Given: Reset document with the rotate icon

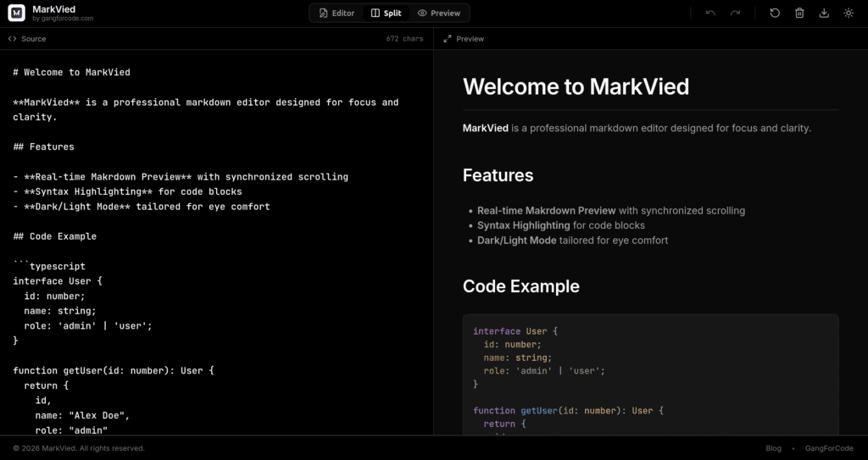Looking at the screenshot, I should [x=775, y=13].
